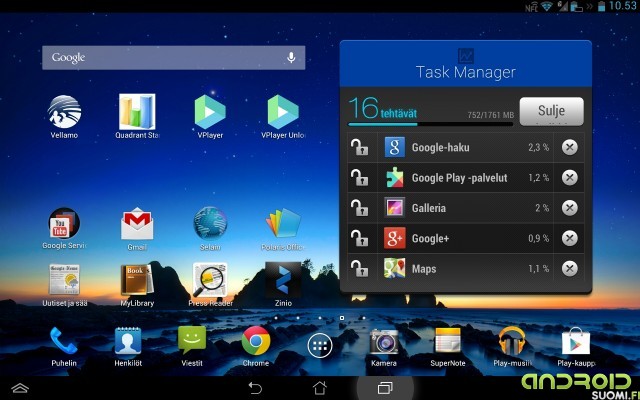This screenshot has width=640, height=400.
Task: Tap the memory usage progress bar
Action: [x=430, y=124]
